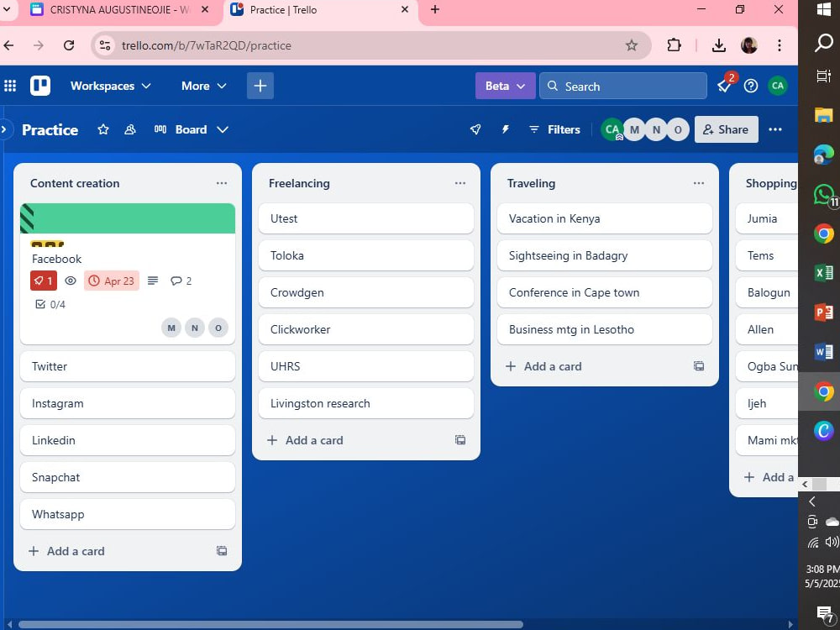Screen dimensions: 840x630
Task: Open the Vacation in Kenya card
Action: pos(604,218)
